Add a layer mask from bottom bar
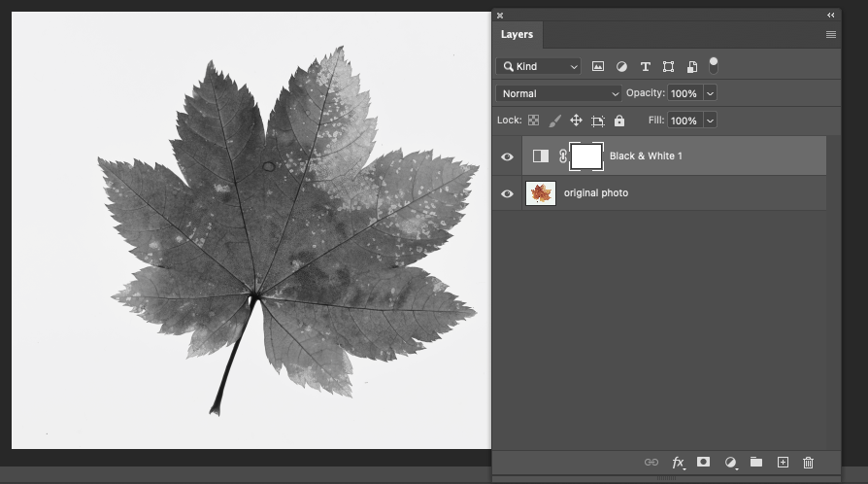 [x=704, y=463]
